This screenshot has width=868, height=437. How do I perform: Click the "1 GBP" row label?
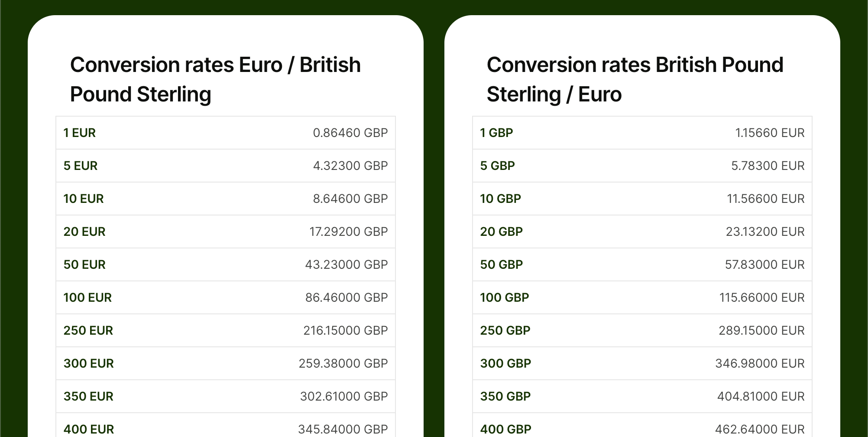(496, 133)
